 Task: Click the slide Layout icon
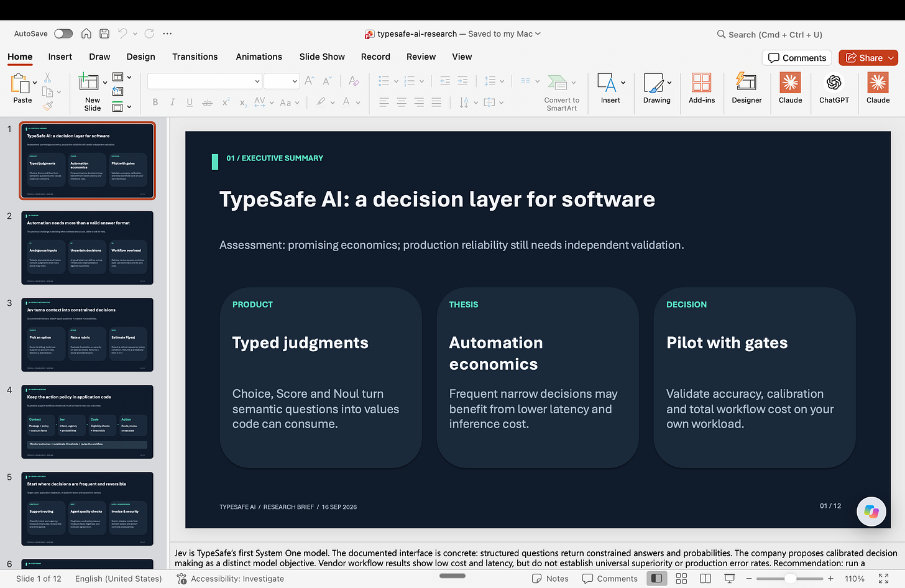point(117,78)
